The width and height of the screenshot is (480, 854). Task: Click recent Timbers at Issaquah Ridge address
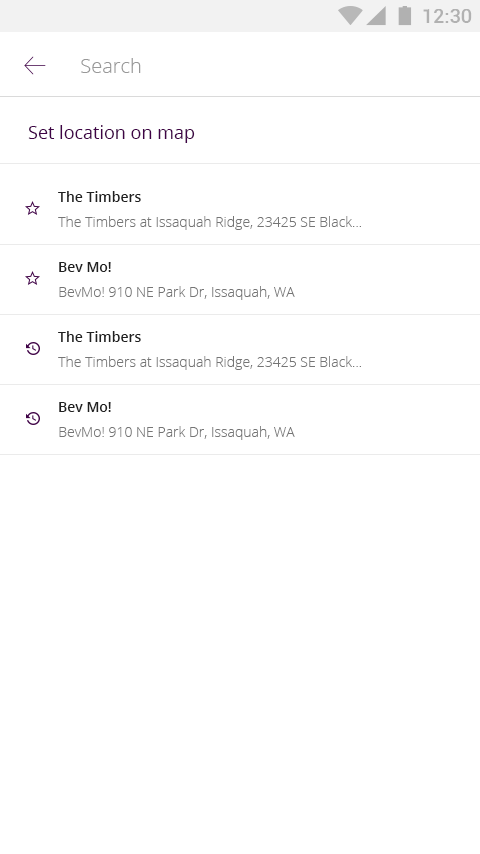click(210, 362)
